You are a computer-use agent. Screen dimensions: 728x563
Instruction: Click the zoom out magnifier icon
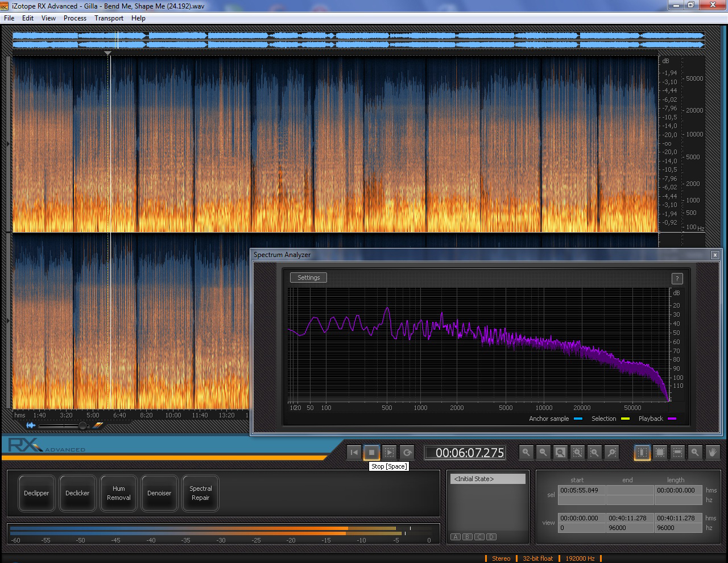click(x=543, y=453)
